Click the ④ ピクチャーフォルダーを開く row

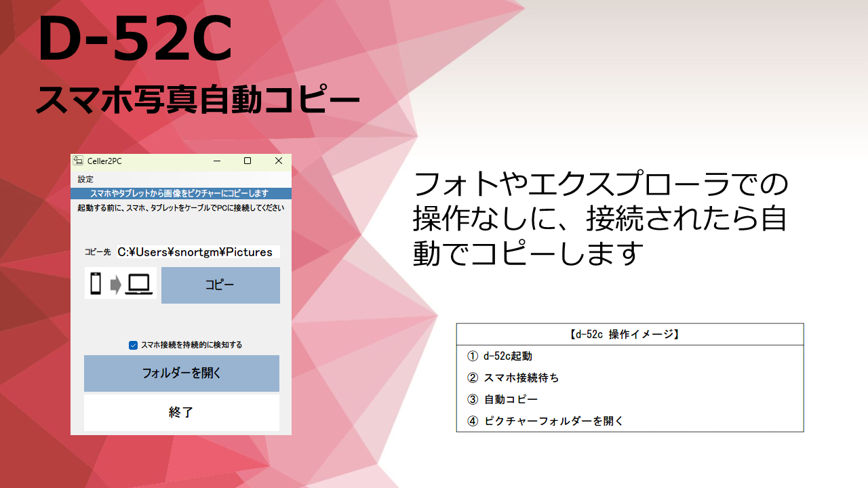pos(629,421)
